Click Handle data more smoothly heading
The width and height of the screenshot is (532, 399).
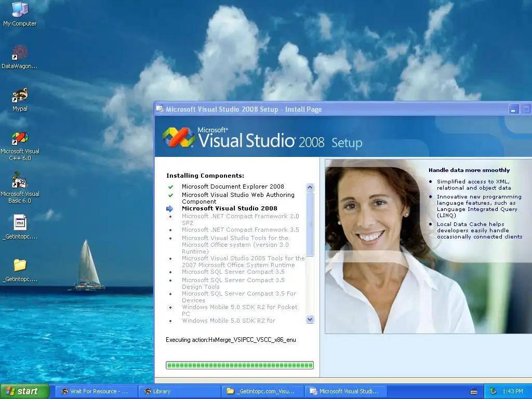pyautogui.click(x=469, y=170)
